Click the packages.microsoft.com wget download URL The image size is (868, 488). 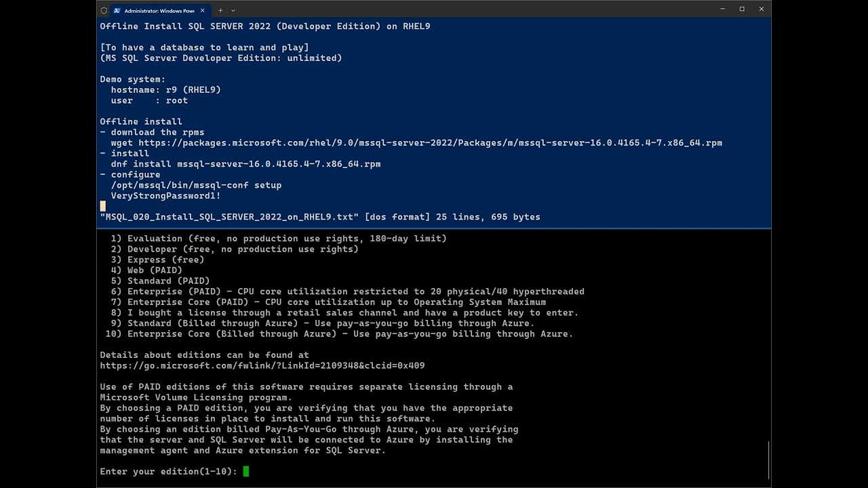(x=430, y=143)
